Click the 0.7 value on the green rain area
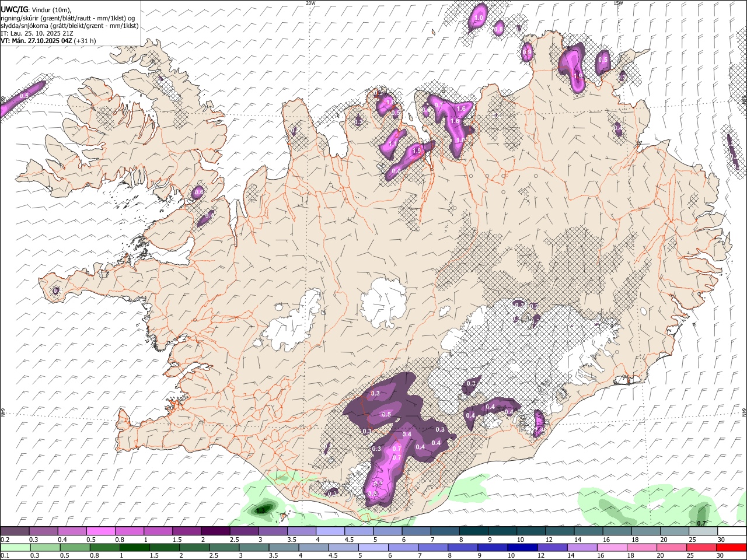 [x=701, y=523]
